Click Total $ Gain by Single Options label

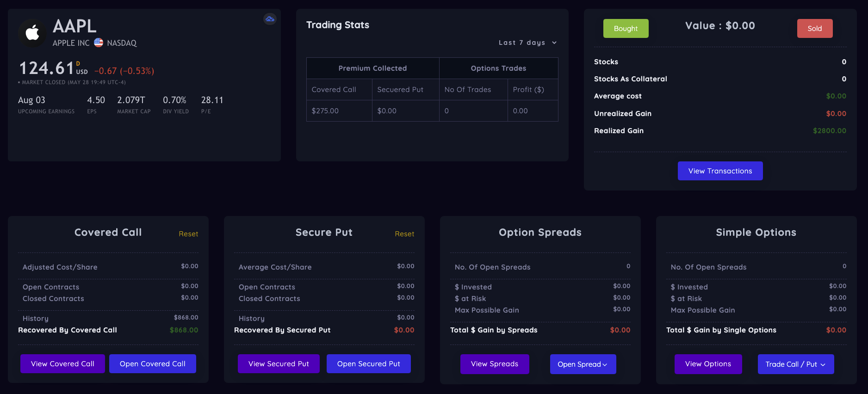coord(721,330)
